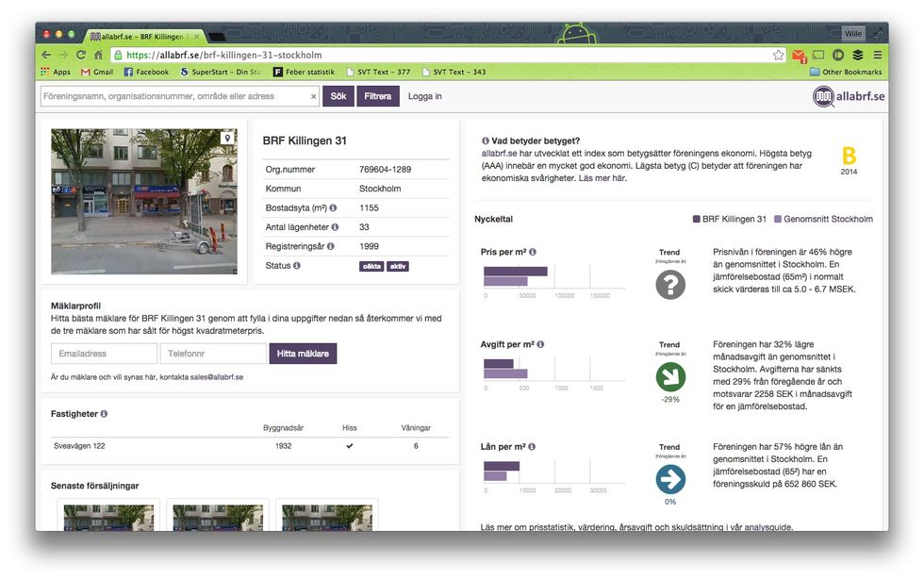Open the Chrome hamburger menu
This screenshot has height=580, width=924.
point(877,55)
